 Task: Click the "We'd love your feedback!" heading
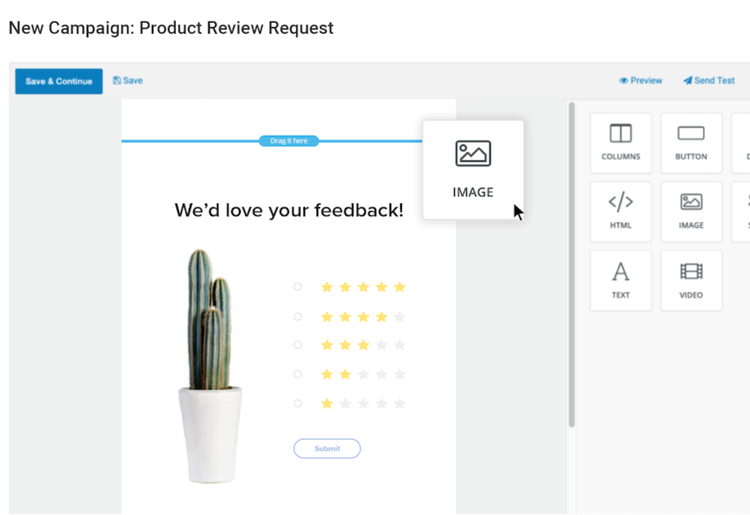tap(289, 210)
